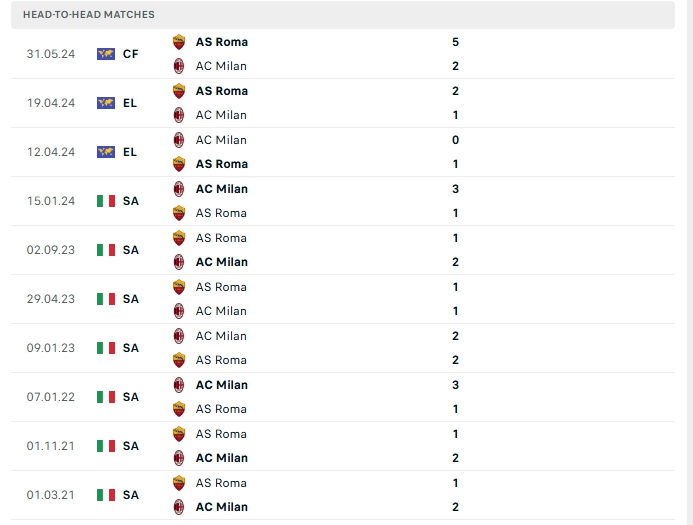Open the 01.11.21 match date row
Image resolution: width=693 pixels, height=525 pixels.
coord(48,446)
